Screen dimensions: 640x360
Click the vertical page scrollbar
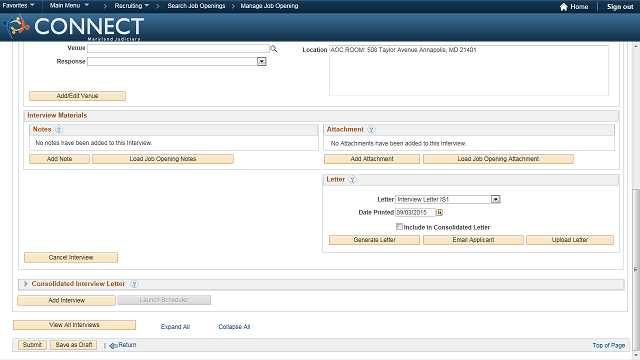tap(636, 269)
